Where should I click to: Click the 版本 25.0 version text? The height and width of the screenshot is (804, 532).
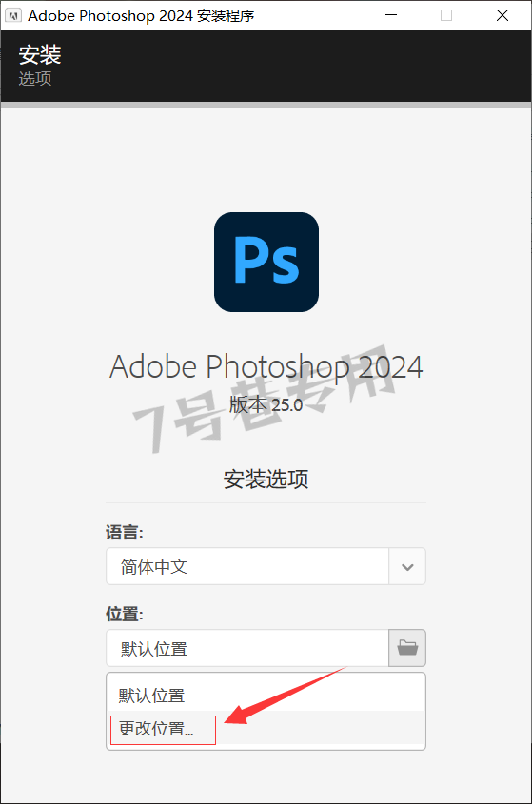[x=266, y=405]
